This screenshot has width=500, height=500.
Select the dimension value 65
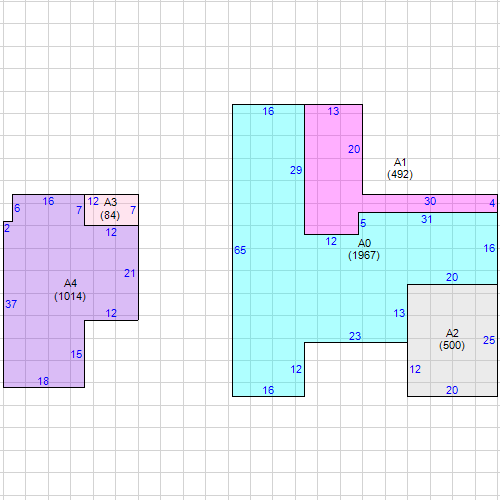tap(240, 250)
